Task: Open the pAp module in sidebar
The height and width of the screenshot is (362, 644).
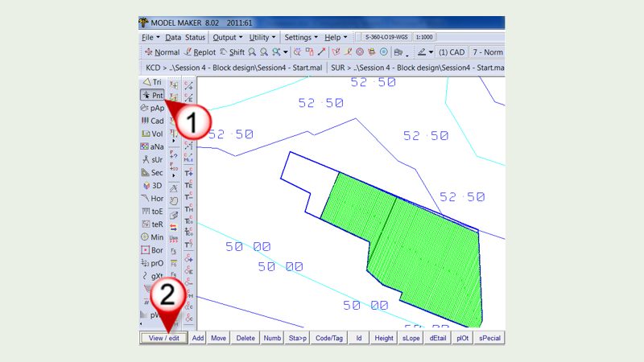Action: tap(152, 108)
